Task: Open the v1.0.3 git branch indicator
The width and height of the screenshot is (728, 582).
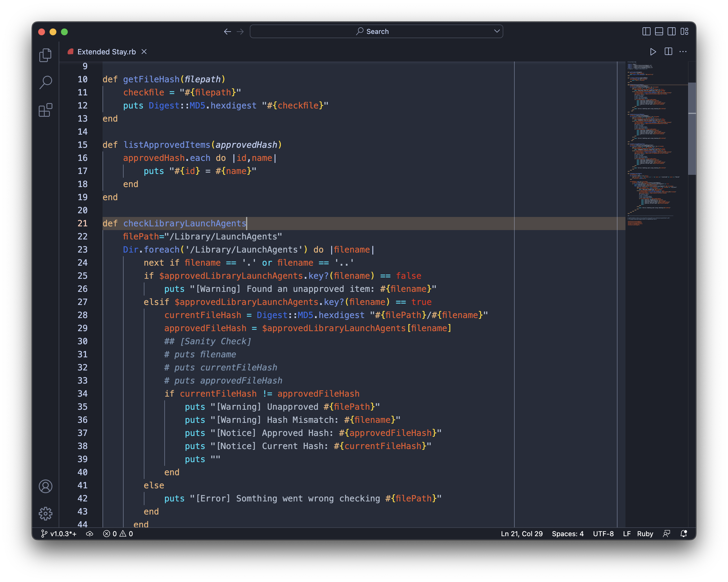Action: pyautogui.click(x=59, y=534)
